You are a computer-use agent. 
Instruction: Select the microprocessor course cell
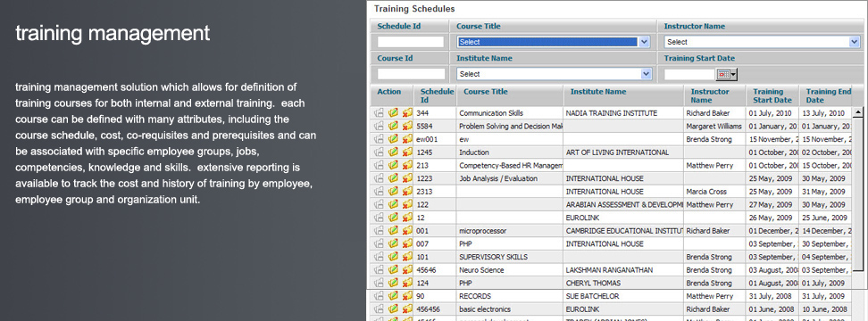click(x=510, y=230)
